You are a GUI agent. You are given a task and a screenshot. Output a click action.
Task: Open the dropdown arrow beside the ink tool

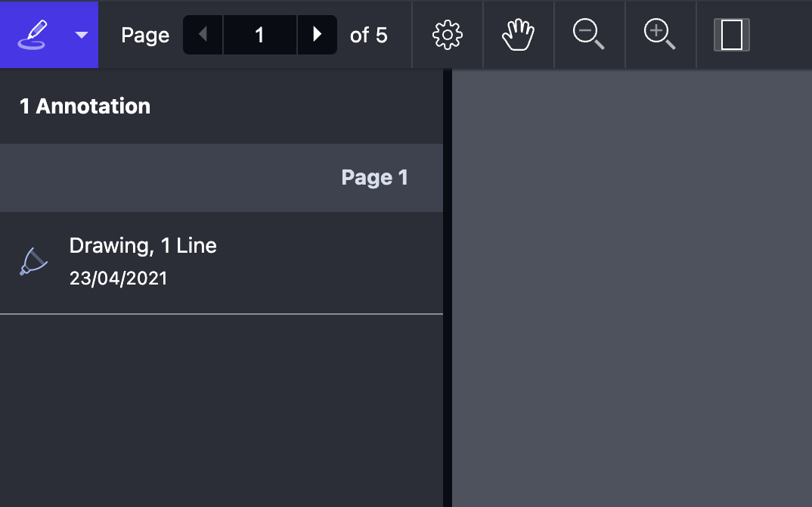[82, 35]
